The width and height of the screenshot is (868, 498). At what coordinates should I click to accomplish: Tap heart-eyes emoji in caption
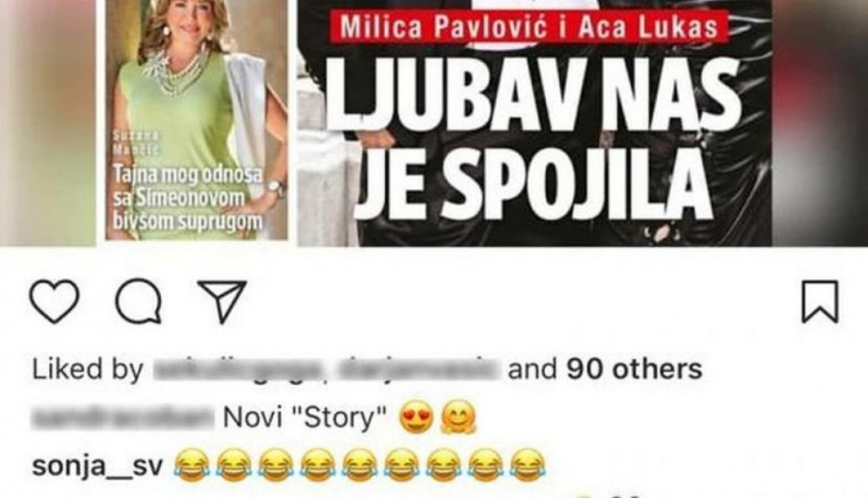pyautogui.click(x=417, y=418)
